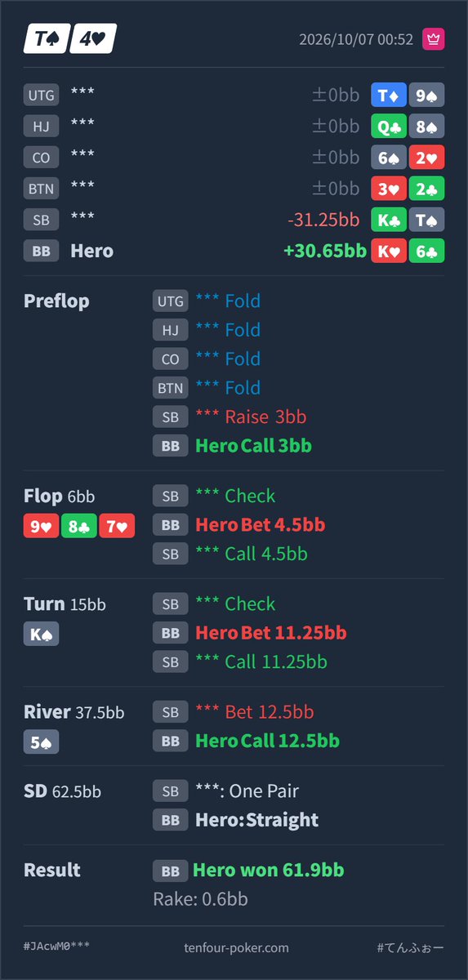This screenshot has height=980, width=468.
Task: Select the 5♠ river card
Action: [x=41, y=742]
